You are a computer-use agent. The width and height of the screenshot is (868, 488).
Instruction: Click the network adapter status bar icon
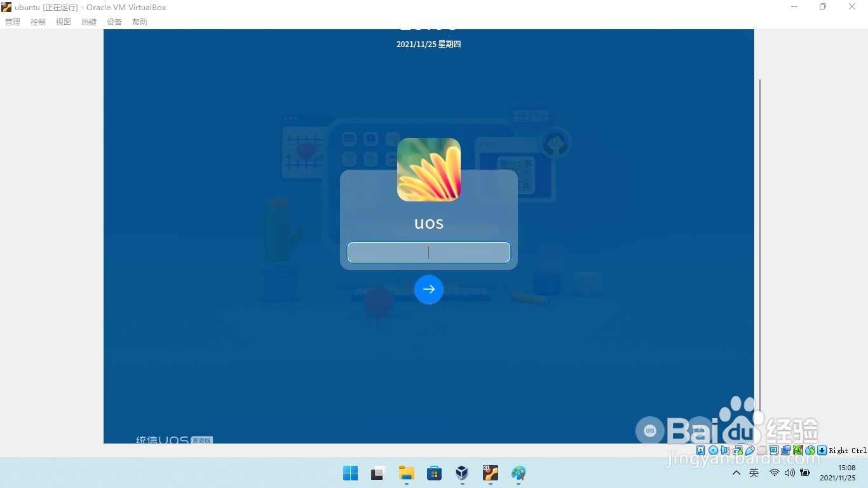(738, 450)
